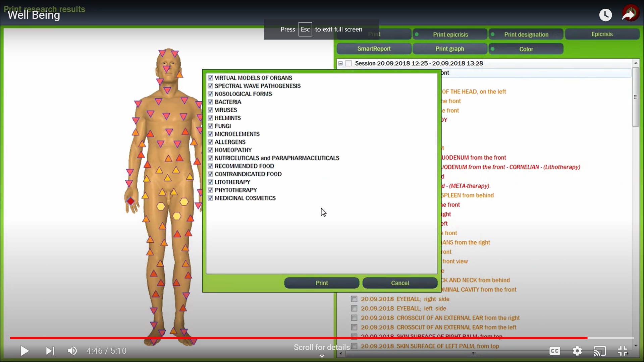
Task: Check SKIN SURFACE OF LEFT PALM entry
Action: [x=354, y=346]
